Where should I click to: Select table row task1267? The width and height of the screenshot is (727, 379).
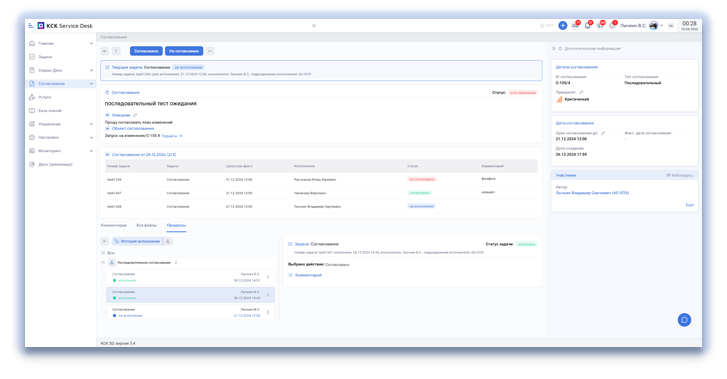coord(321,193)
